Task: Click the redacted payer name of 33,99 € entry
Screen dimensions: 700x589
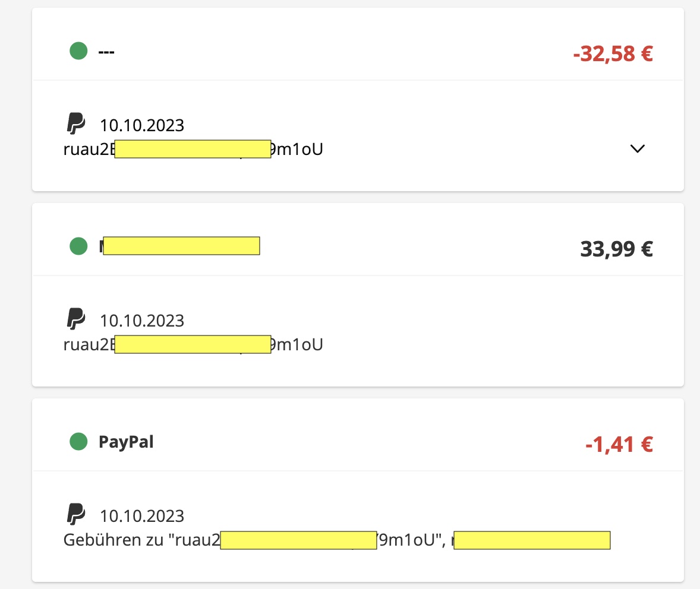Action: [181, 246]
